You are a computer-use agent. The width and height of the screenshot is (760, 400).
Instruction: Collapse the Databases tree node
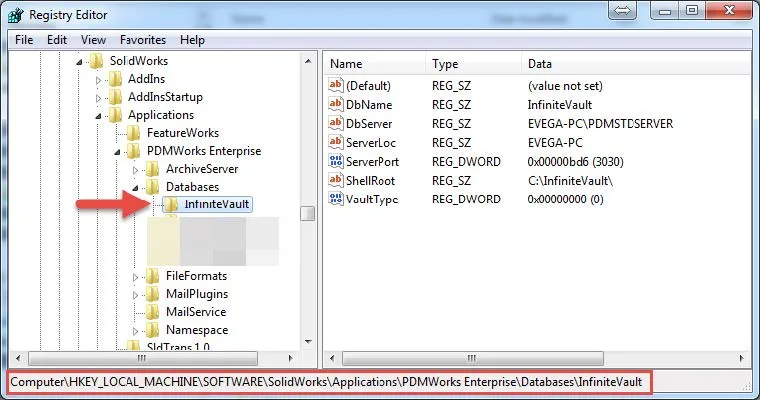136,188
